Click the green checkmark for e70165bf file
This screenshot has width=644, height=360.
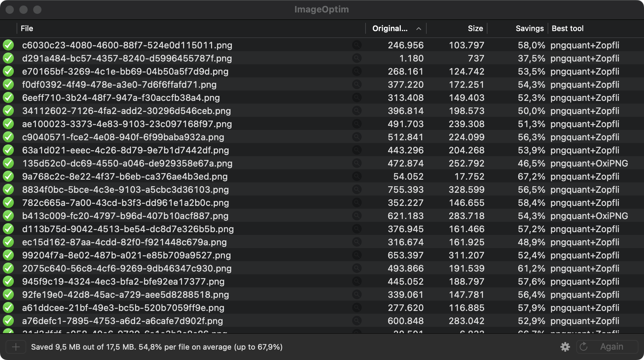pos(8,71)
